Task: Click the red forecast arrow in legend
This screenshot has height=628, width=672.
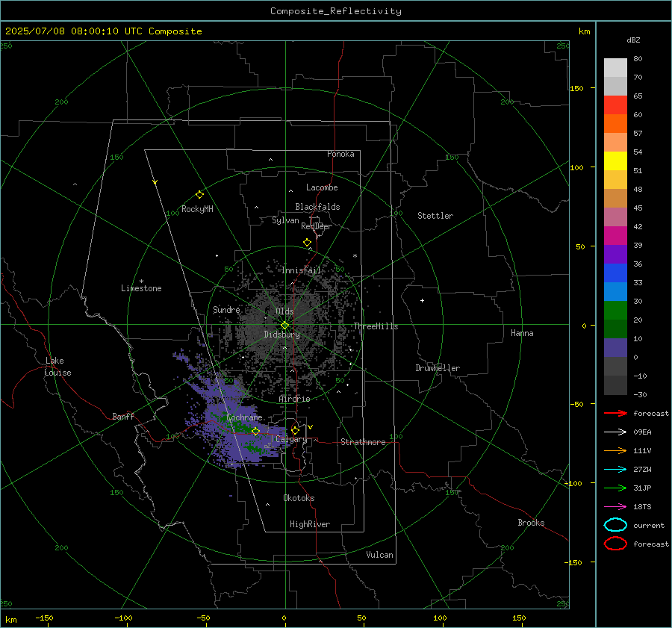Action: [x=615, y=413]
